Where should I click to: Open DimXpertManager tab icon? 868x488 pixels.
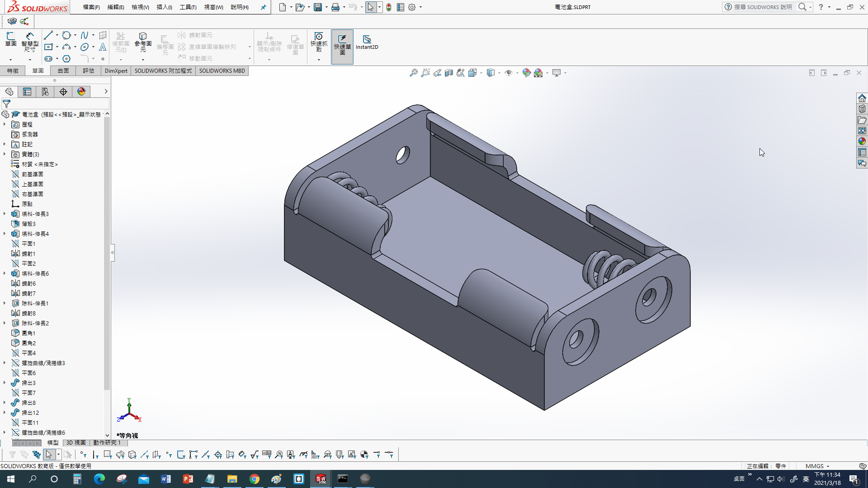pyautogui.click(x=63, y=92)
